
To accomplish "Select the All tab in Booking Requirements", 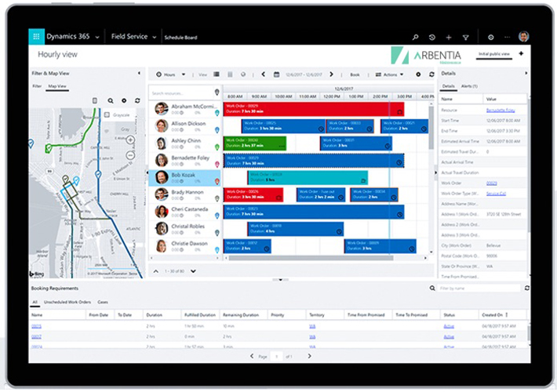I will 35,302.
